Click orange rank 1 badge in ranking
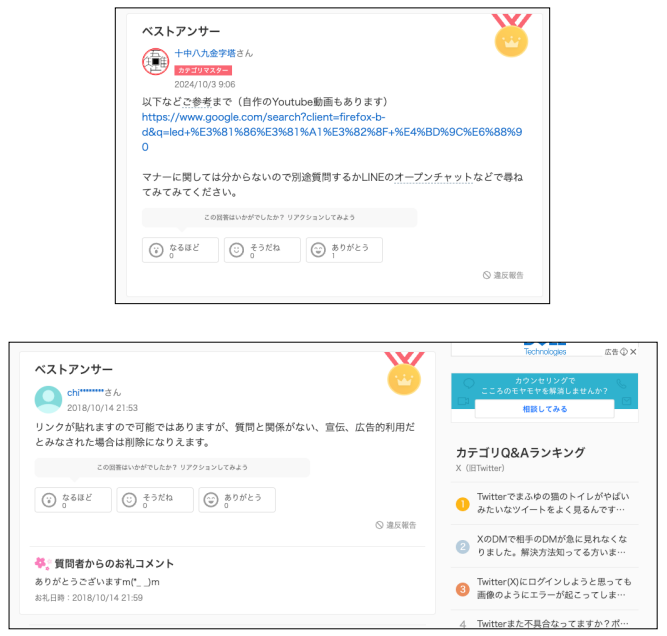 462,504
